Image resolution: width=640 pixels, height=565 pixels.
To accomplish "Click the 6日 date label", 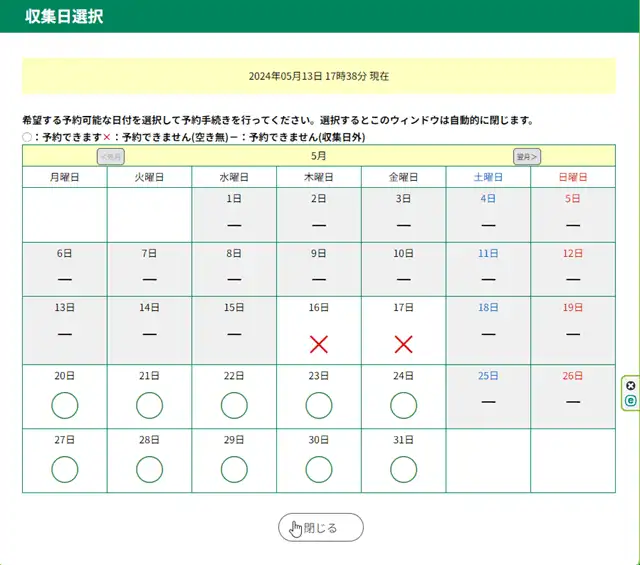I will [x=64, y=253].
